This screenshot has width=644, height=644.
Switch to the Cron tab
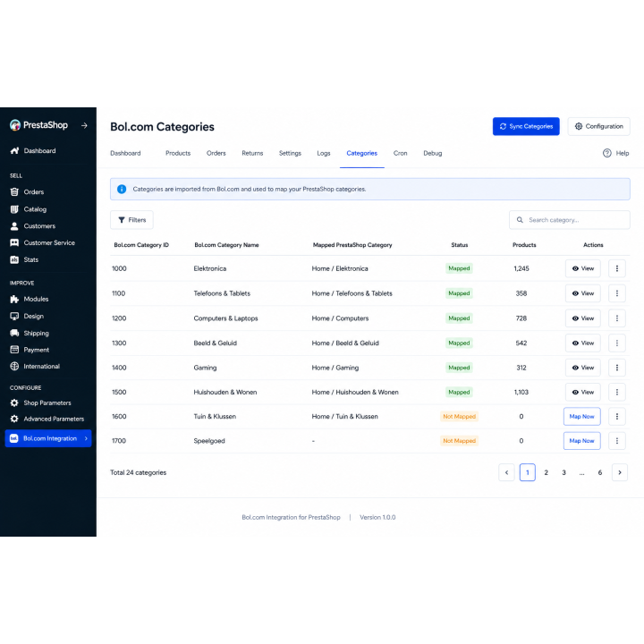tap(401, 153)
